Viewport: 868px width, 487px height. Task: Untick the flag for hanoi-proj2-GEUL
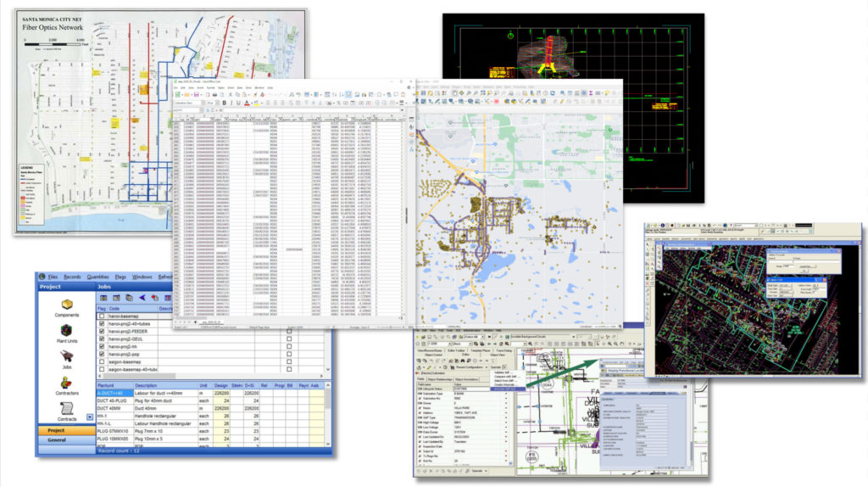click(x=102, y=339)
